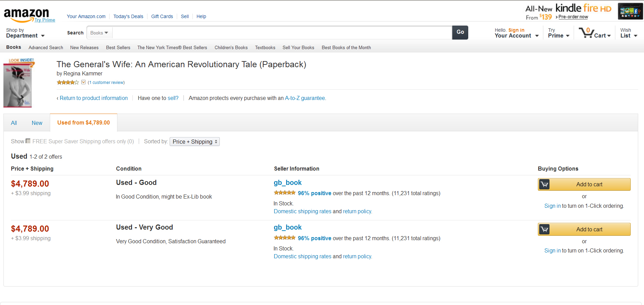Click Sign in for 1-Click, Used - Good offer

[553, 206]
